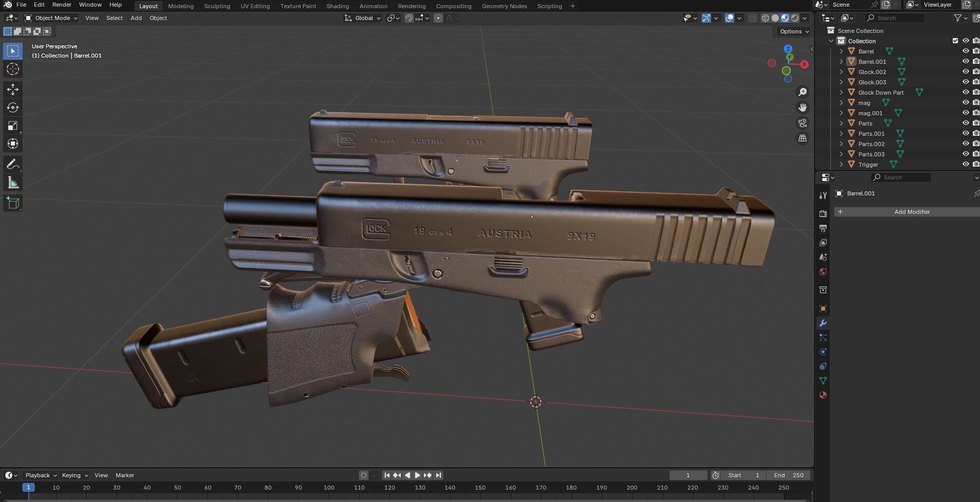980x502 pixels.
Task: Open the Playback dropdown in timeline
Action: (41, 475)
